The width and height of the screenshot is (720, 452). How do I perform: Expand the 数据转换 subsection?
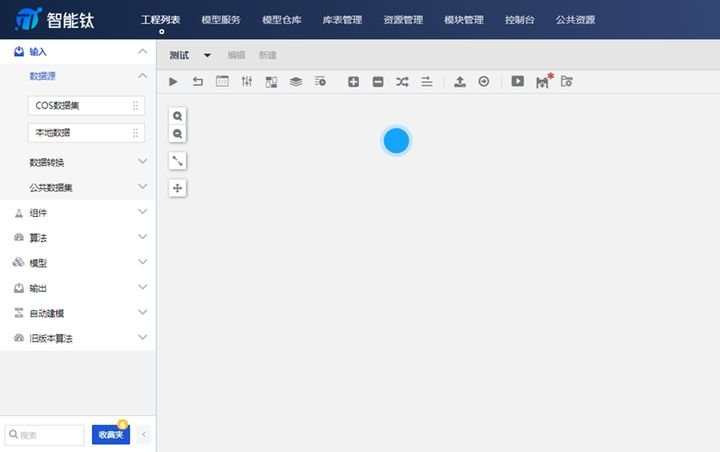[143, 161]
